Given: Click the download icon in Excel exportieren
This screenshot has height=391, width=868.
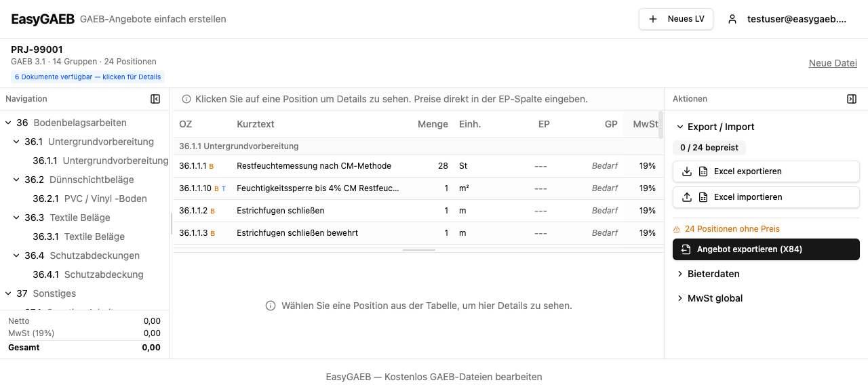Looking at the screenshot, I should pyautogui.click(x=686, y=171).
